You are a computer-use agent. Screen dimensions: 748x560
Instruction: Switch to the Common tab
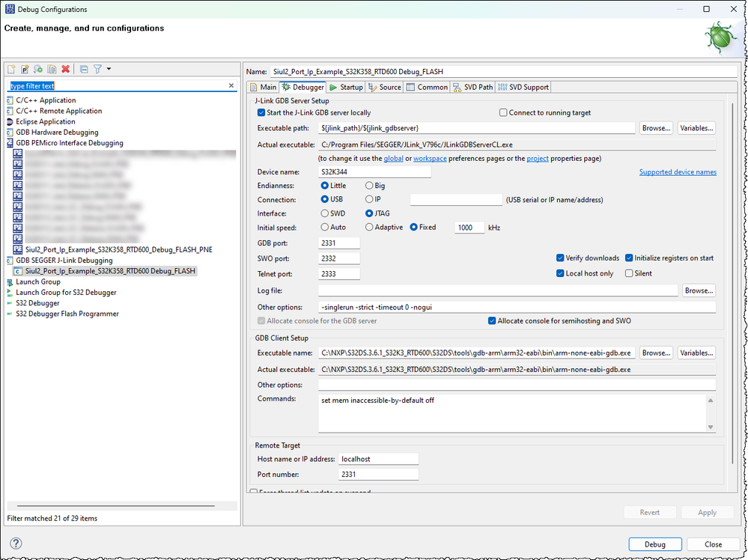(428, 87)
